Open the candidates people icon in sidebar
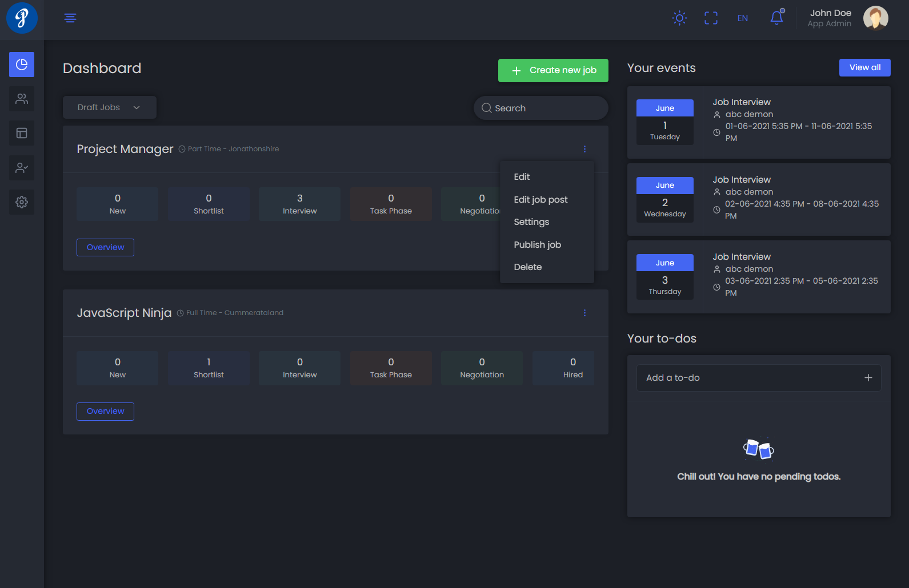This screenshot has height=588, width=909. click(x=22, y=99)
